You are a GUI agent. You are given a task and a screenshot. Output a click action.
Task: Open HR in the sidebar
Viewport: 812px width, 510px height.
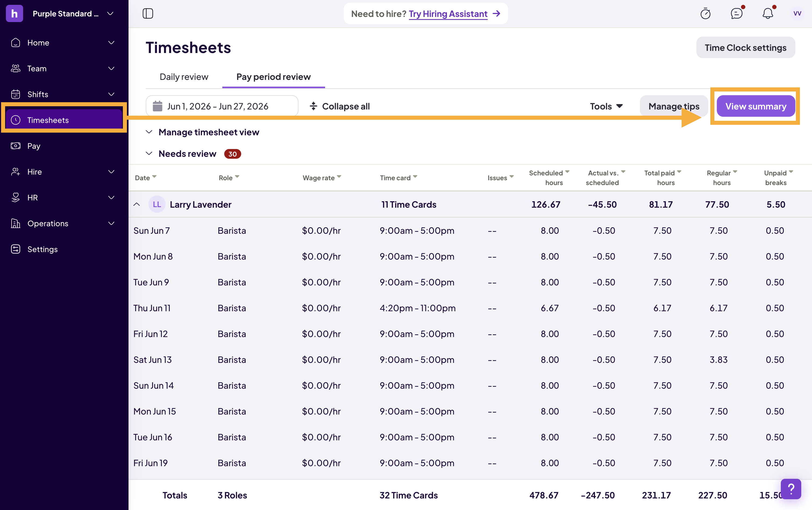click(64, 198)
